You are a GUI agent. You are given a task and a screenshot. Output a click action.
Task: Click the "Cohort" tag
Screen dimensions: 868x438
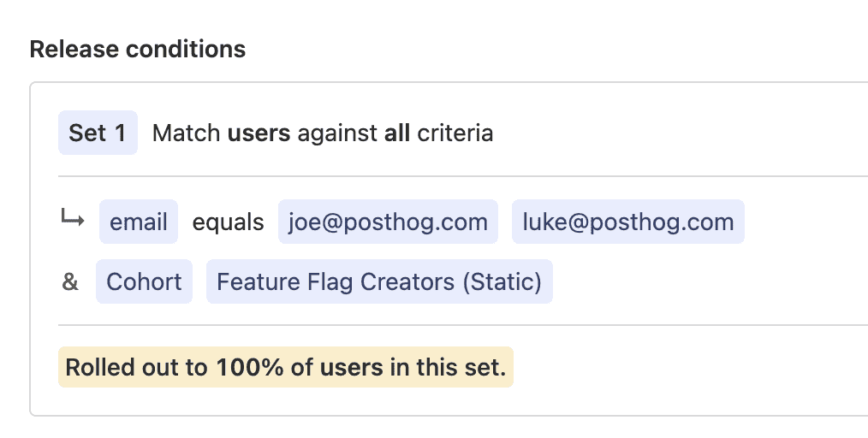click(144, 282)
